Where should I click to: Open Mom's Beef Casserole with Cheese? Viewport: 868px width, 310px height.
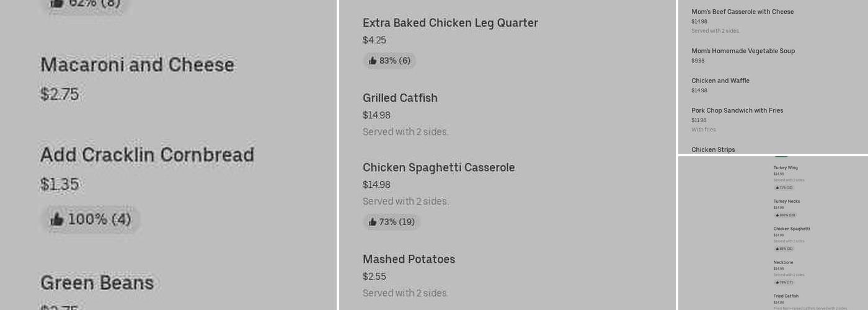tap(742, 12)
